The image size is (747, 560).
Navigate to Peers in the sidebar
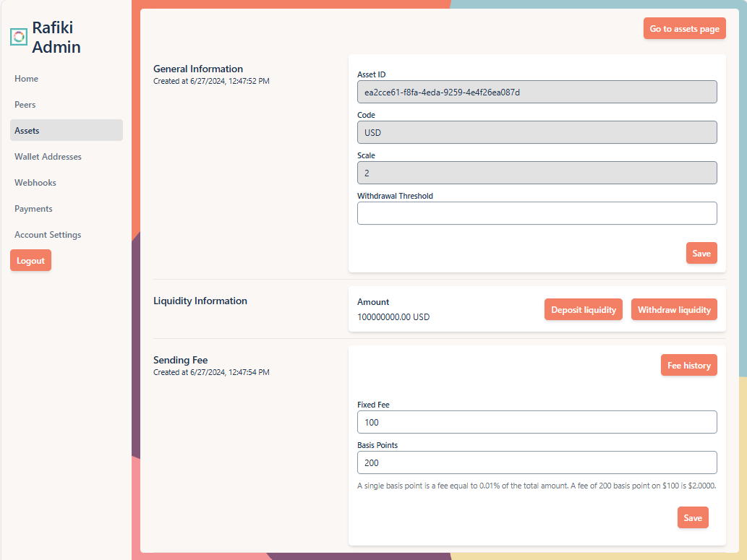coord(25,105)
